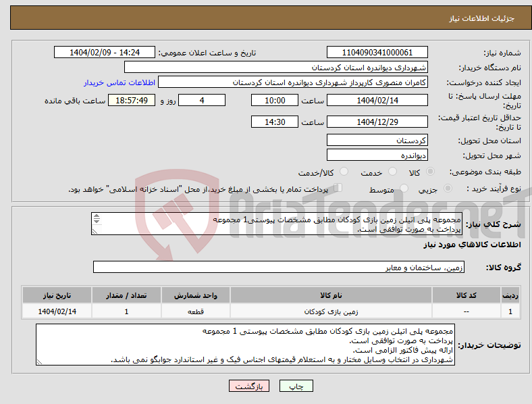
Task: Click the goods group field زمین، ساختمان و معابر
Action: point(279,267)
